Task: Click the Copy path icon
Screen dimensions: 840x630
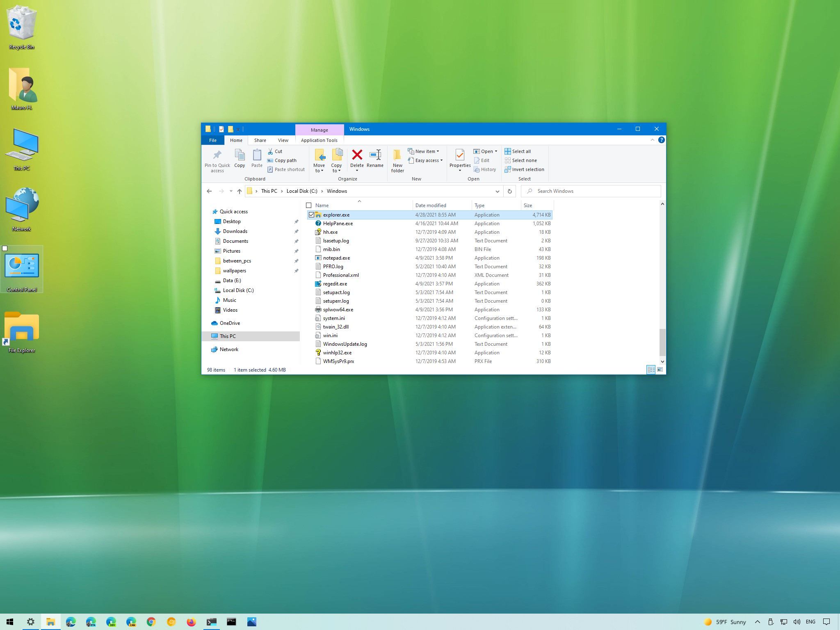Action: pyautogui.click(x=271, y=160)
